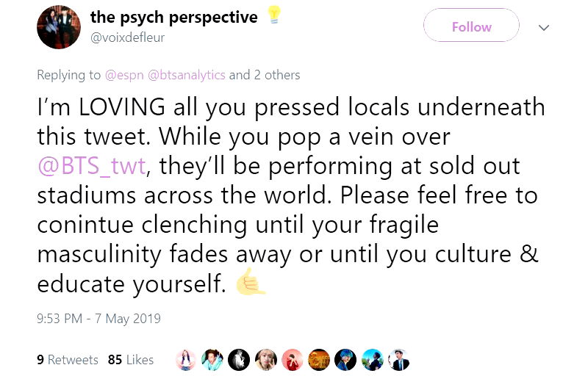588x376 pixels.
Task: Open the author's profile picture
Action: click(59, 27)
